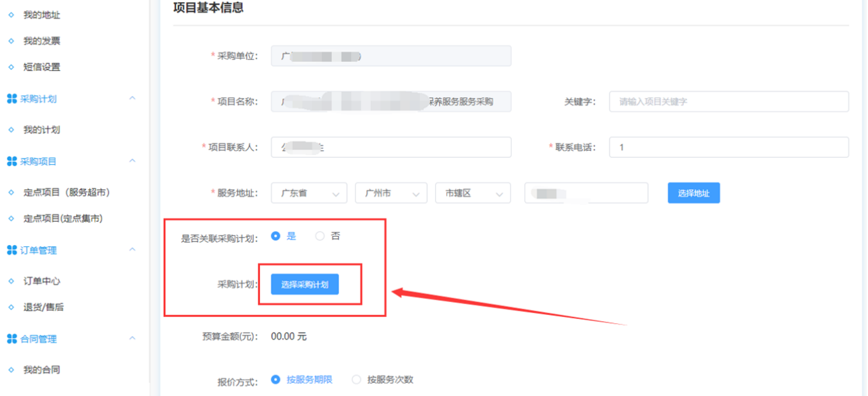Open the 广东省 province dropdown
The width and height of the screenshot is (868, 396).
click(309, 193)
